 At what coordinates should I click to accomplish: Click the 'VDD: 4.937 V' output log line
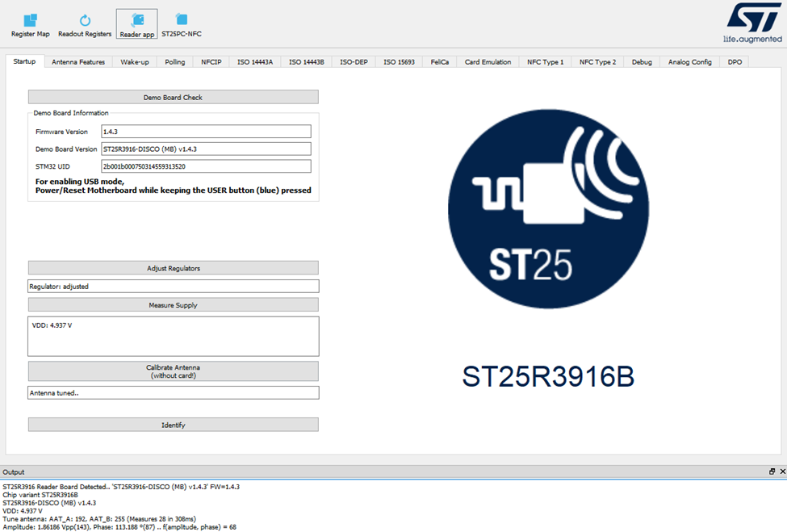click(23, 511)
